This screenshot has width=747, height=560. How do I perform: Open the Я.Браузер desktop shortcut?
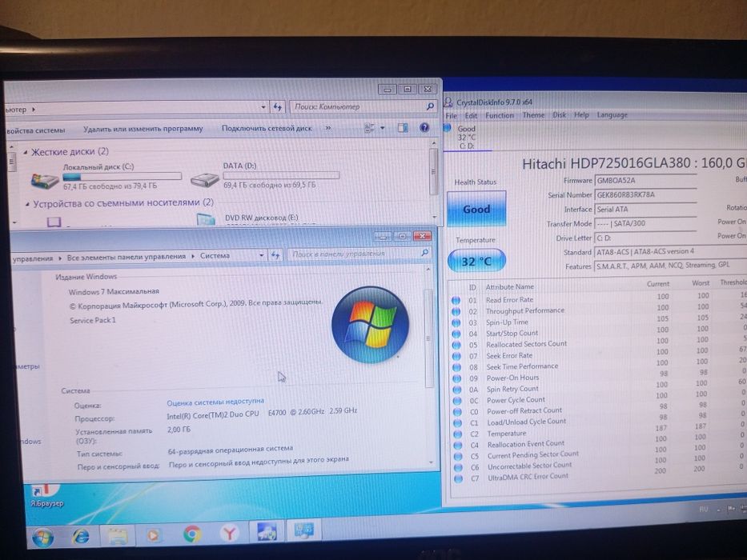pos(46,496)
